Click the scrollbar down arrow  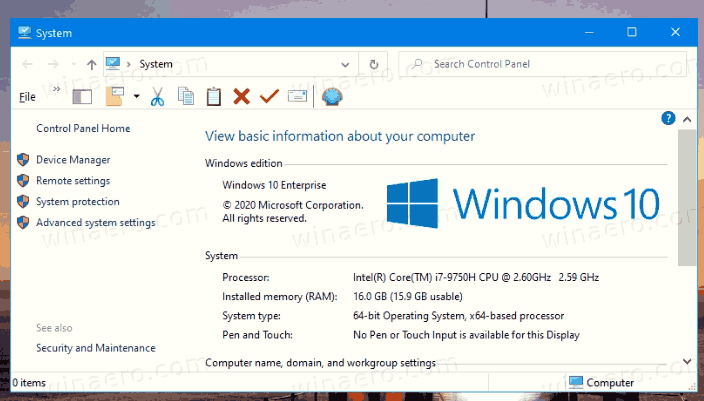coord(687,361)
